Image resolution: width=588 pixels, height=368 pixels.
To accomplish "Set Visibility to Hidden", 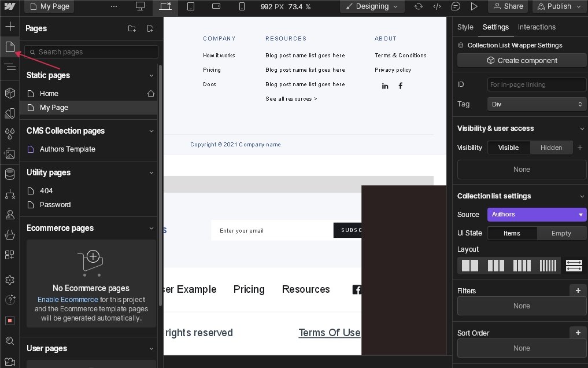I will point(551,148).
